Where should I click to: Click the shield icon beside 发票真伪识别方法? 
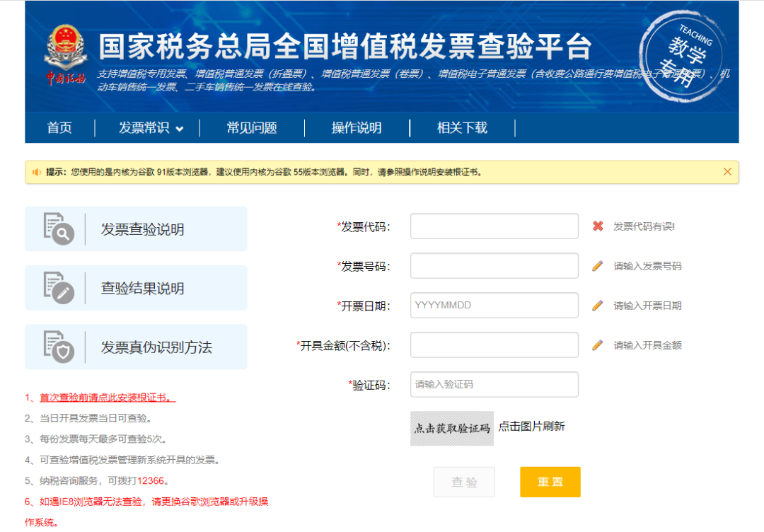(60, 347)
